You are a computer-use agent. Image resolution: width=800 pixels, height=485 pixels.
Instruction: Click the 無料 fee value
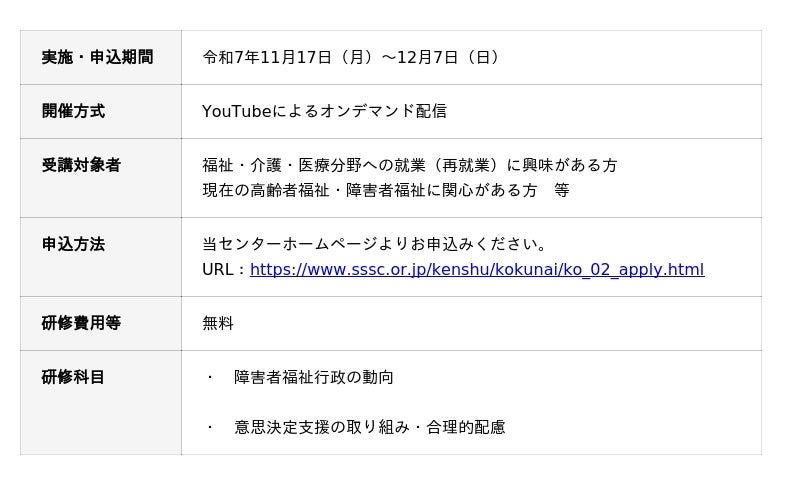[x=218, y=323]
